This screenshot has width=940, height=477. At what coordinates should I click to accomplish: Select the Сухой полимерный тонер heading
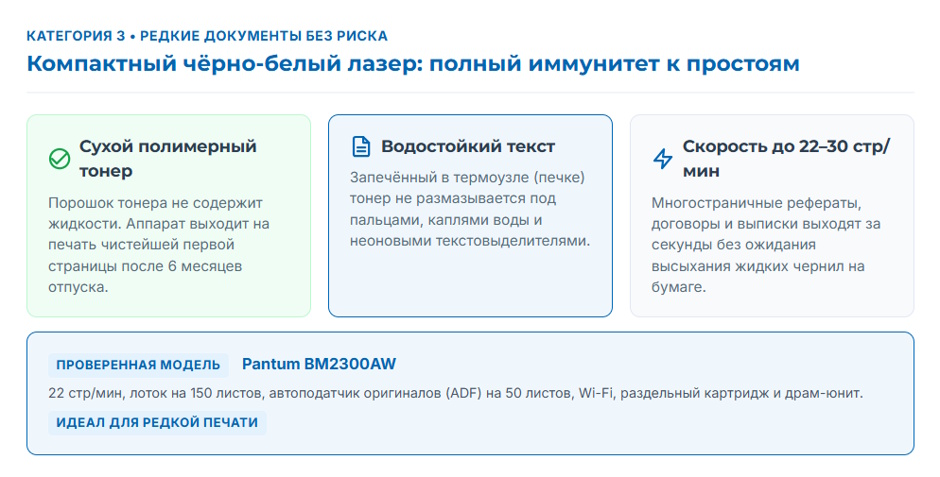coord(168,159)
